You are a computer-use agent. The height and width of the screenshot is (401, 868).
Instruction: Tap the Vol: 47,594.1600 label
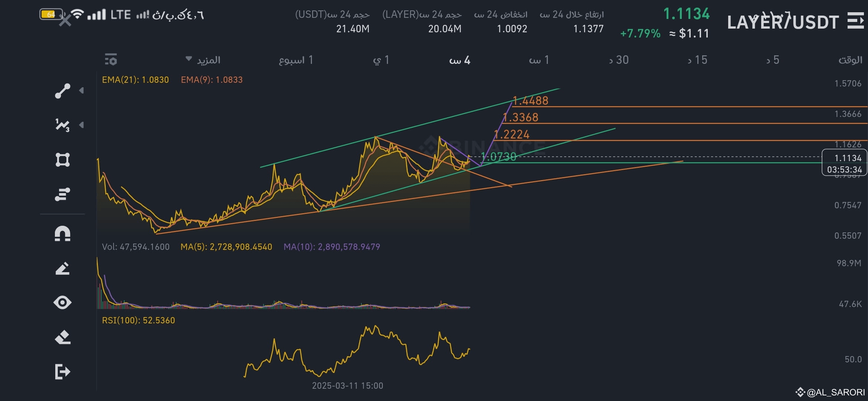point(136,247)
